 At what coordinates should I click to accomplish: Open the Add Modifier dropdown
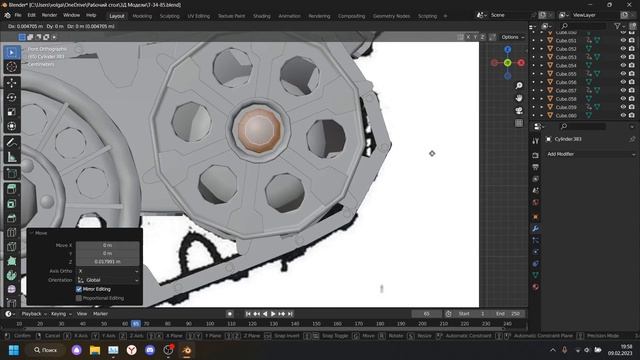[x=591, y=154]
